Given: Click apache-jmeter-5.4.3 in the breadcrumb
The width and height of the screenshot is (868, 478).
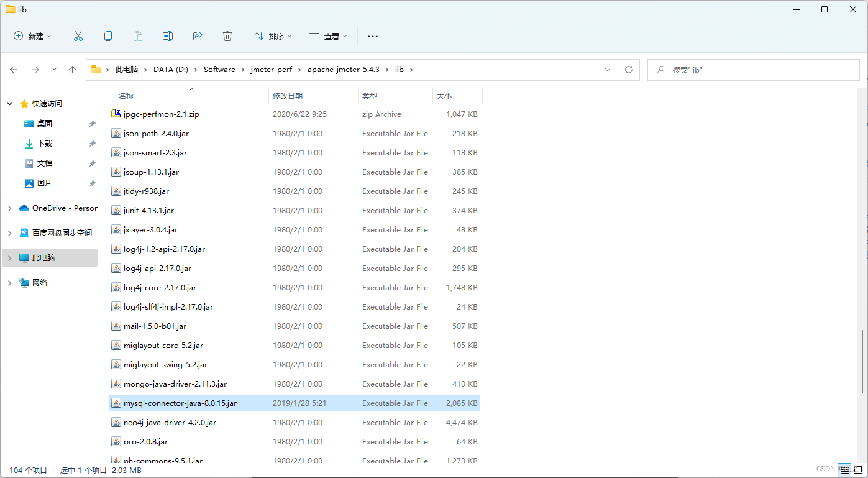Looking at the screenshot, I should coord(344,70).
